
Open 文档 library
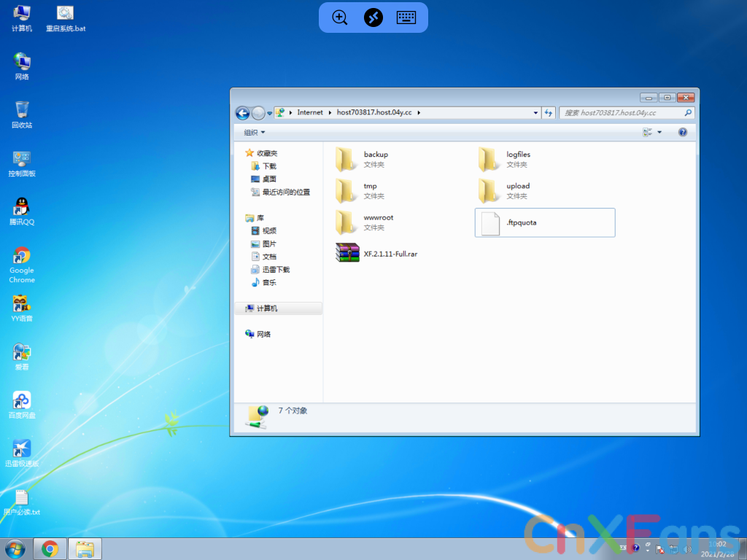(263, 257)
